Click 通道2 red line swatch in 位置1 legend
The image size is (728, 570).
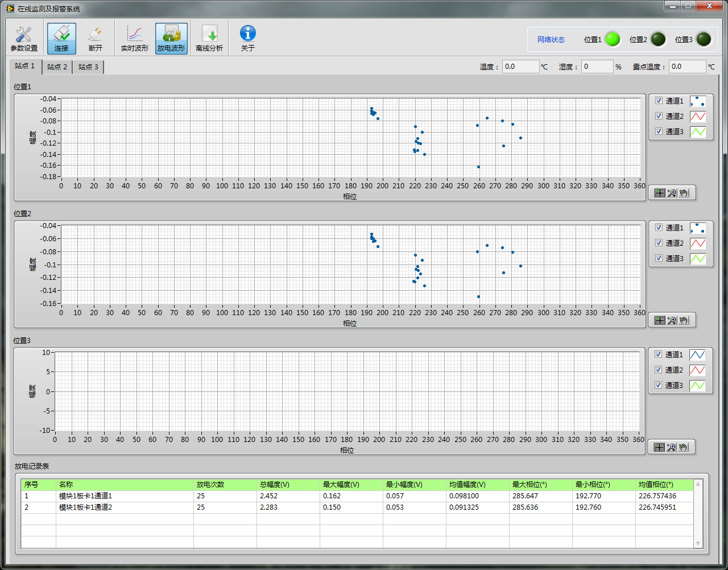698,117
